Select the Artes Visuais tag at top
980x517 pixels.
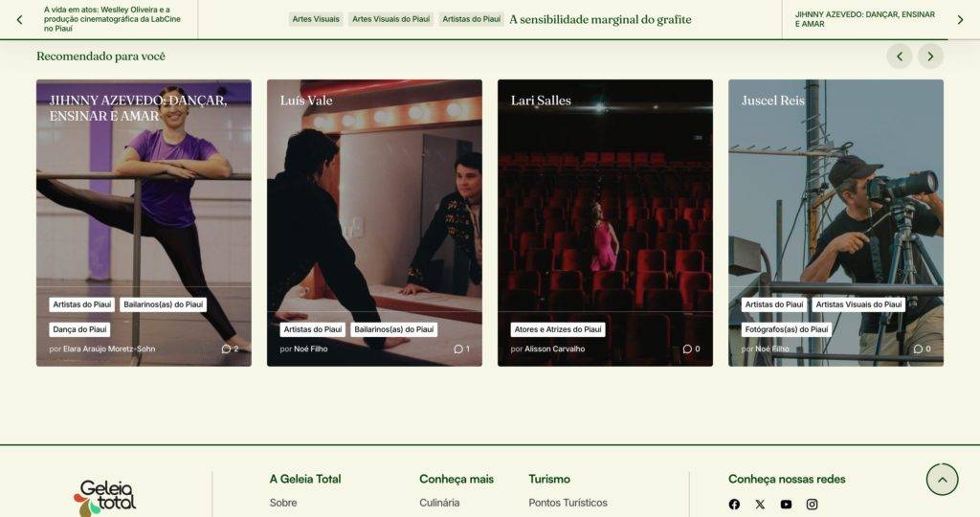(x=315, y=19)
